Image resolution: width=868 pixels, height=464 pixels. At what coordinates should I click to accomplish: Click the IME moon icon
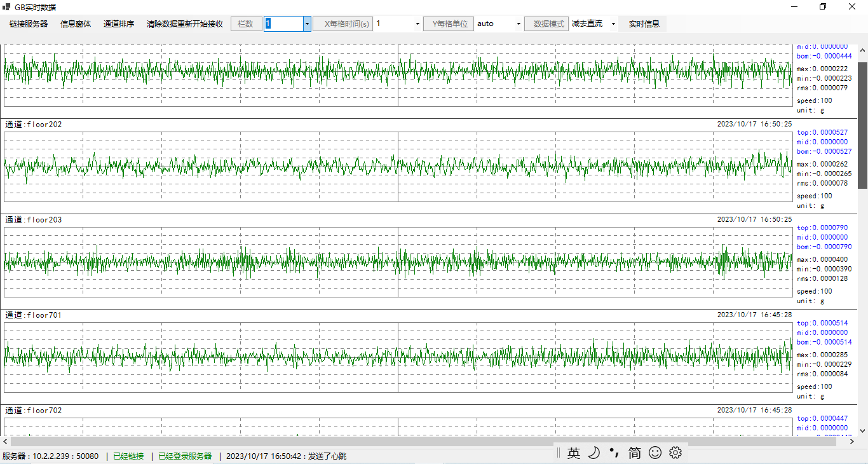pyautogui.click(x=593, y=453)
